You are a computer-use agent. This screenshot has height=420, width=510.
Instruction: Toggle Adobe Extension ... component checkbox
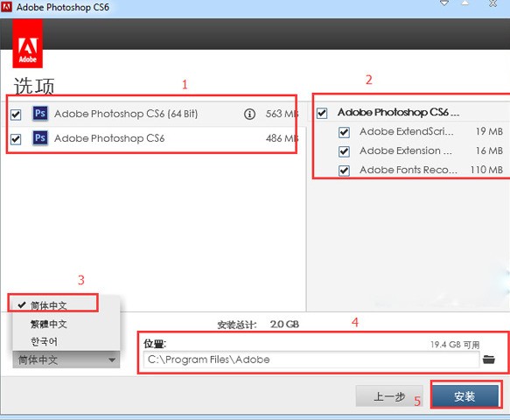click(x=344, y=151)
